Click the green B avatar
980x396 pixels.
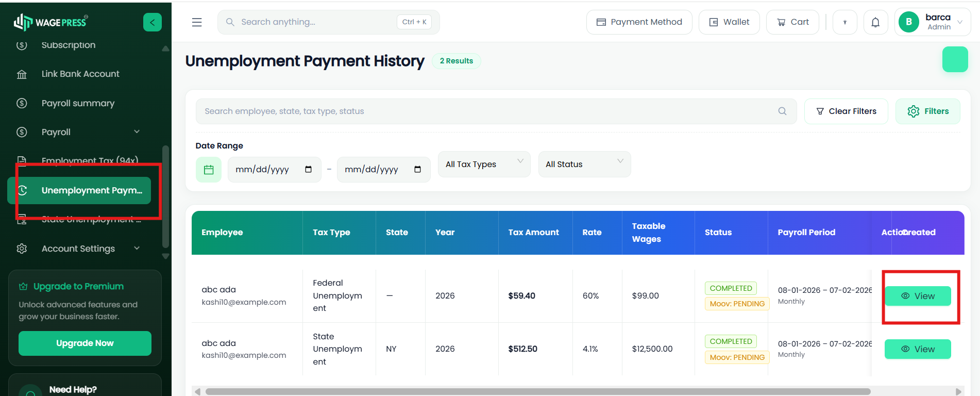coord(909,22)
